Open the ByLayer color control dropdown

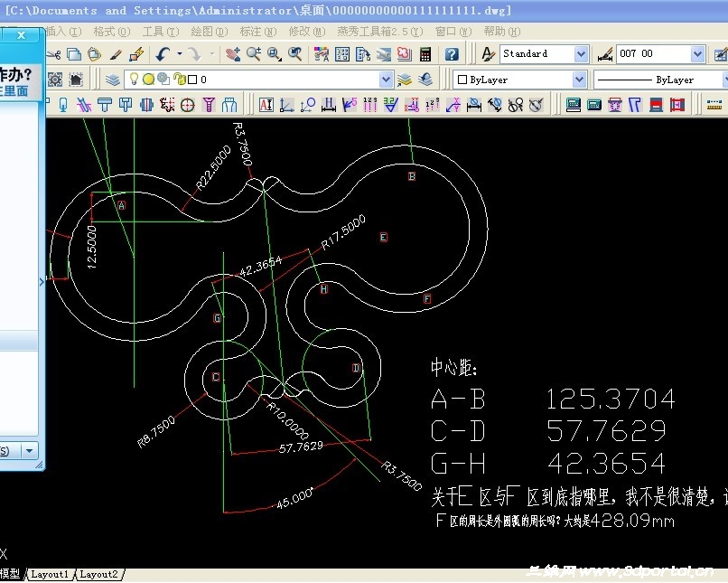tap(579, 80)
